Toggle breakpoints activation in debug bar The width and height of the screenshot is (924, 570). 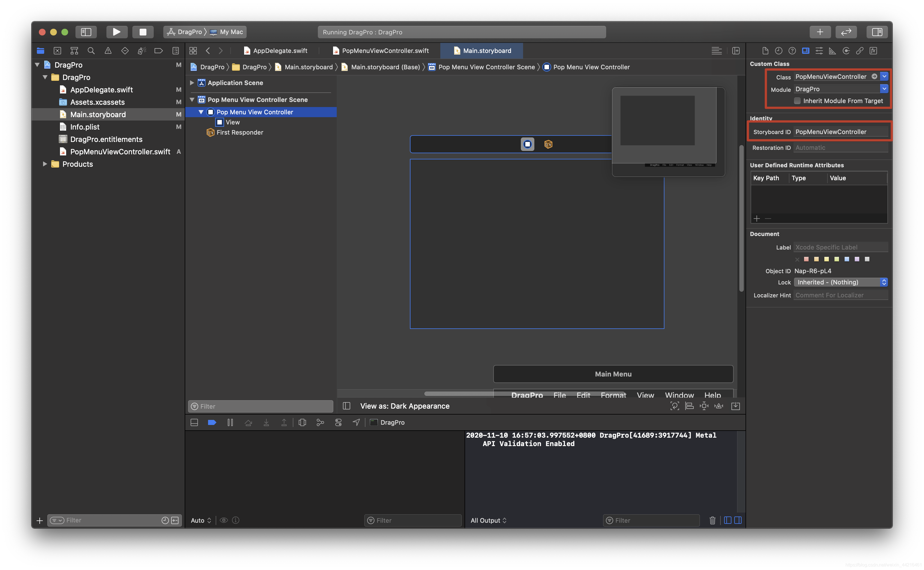pyautogui.click(x=212, y=423)
